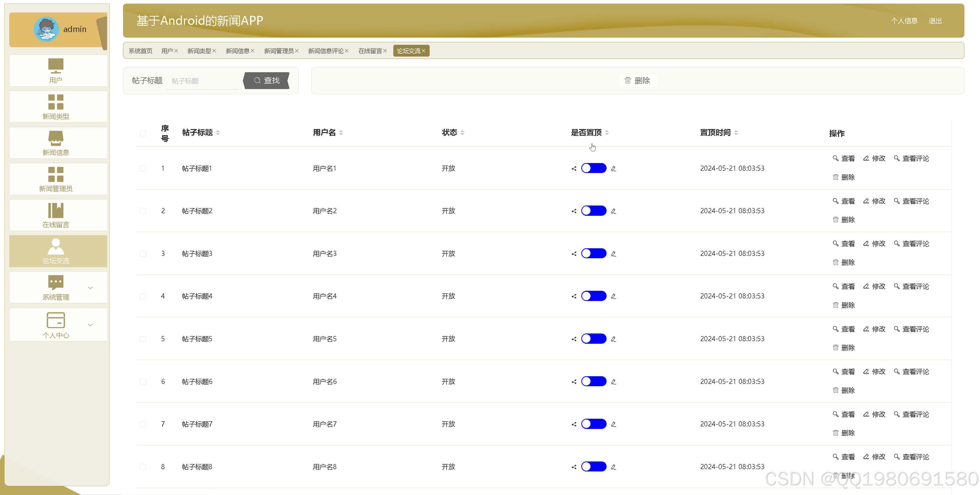Click 退出 to log out
The width and height of the screenshot is (980, 495).
[x=935, y=21]
